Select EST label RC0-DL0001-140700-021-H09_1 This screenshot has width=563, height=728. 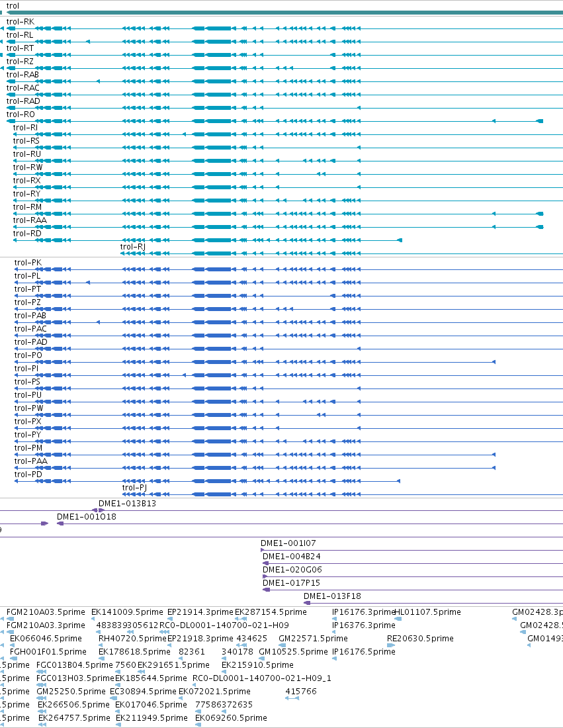[x=262, y=678]
